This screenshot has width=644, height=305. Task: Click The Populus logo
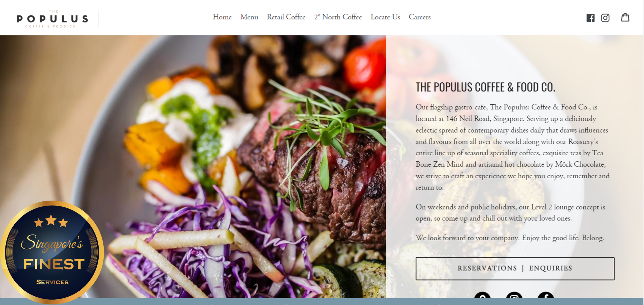(53, 19)
